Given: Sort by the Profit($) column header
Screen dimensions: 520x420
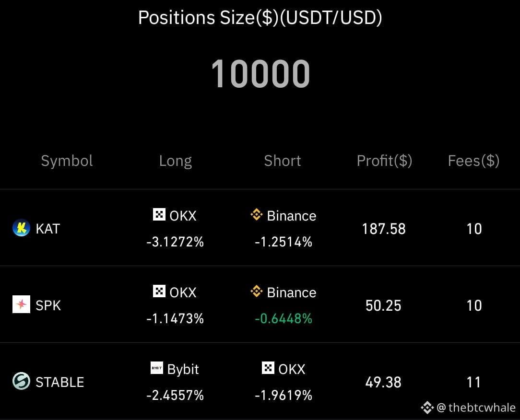Looking at the screenshot, I should click(x=384, y=161).
